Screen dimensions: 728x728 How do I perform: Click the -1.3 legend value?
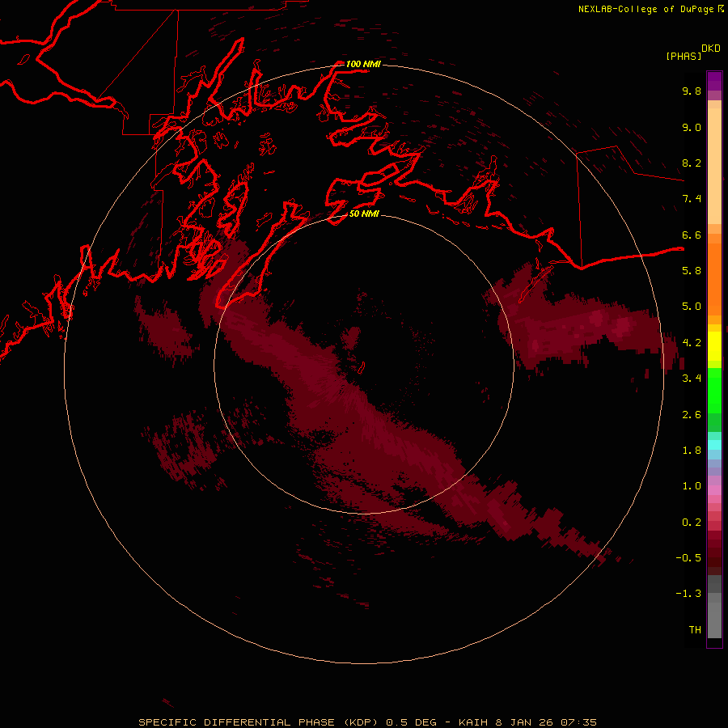pyautogui.click(x=688, y=594)
